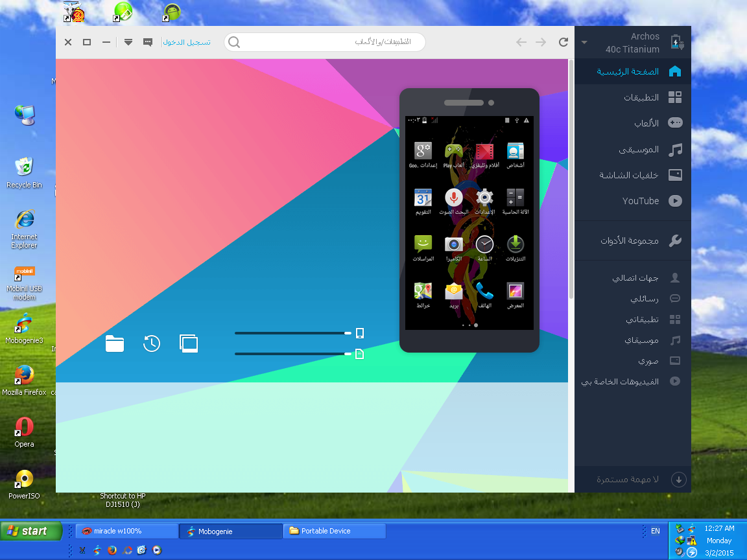The height and width of the screenshot is (560, 747).
Task: Click the screenshot copy icon
Action: 189,344
